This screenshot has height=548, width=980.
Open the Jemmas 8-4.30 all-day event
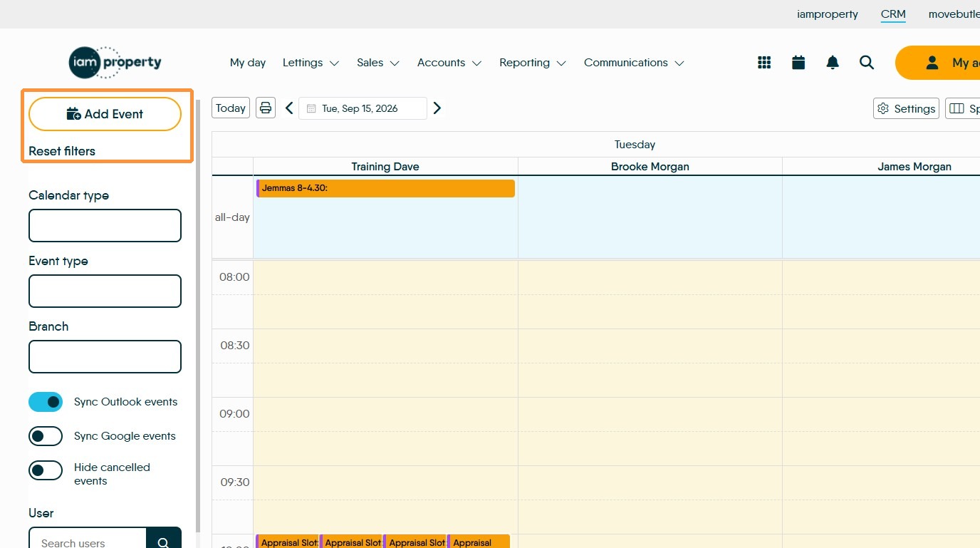click(385, 188)
